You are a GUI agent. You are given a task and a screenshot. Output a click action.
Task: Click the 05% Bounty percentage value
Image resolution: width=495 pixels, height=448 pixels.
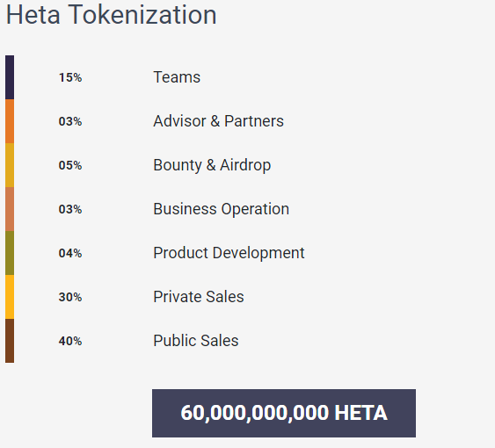click(70, 165)
